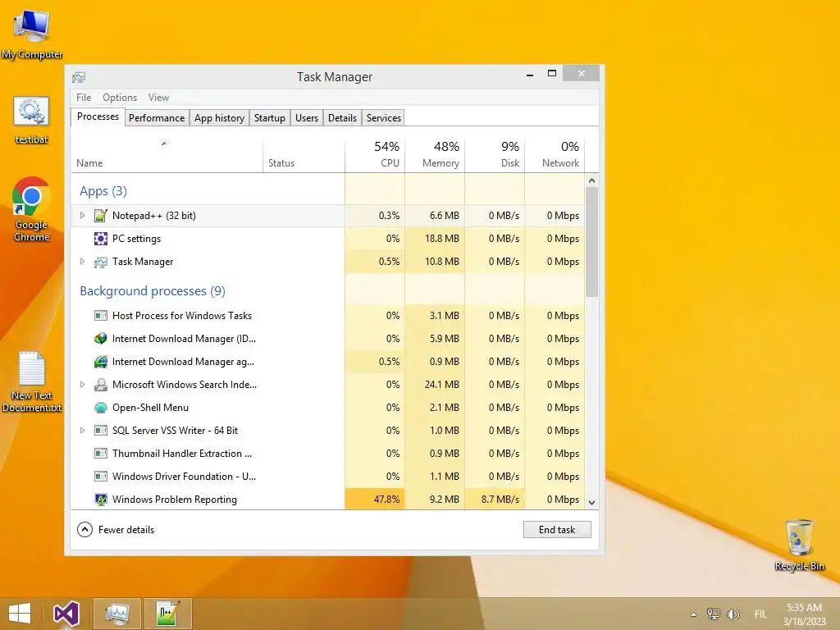Click the scrollbar down arrow
The height and width of the screenshot is (630, 840).
point(592,503)
